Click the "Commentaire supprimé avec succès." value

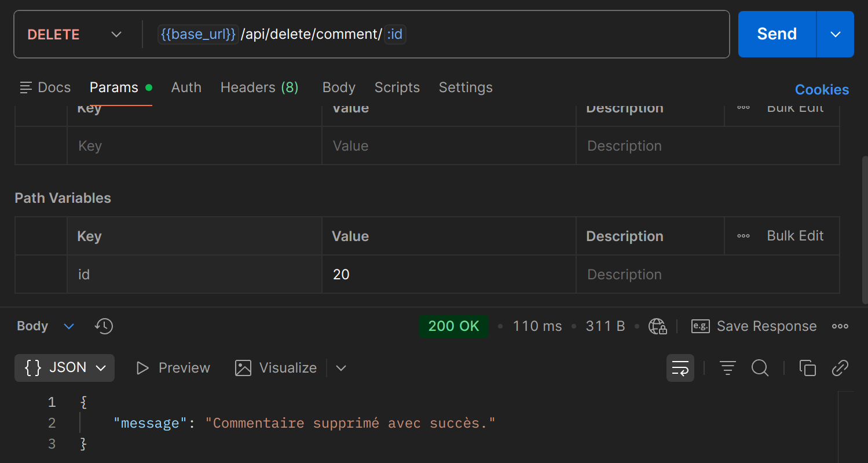[350, 423]
